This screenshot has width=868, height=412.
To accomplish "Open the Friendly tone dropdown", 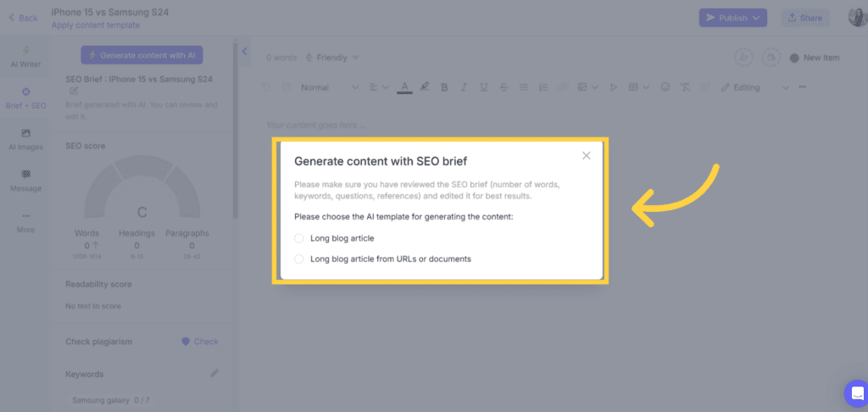I will (x=332, y=58).
